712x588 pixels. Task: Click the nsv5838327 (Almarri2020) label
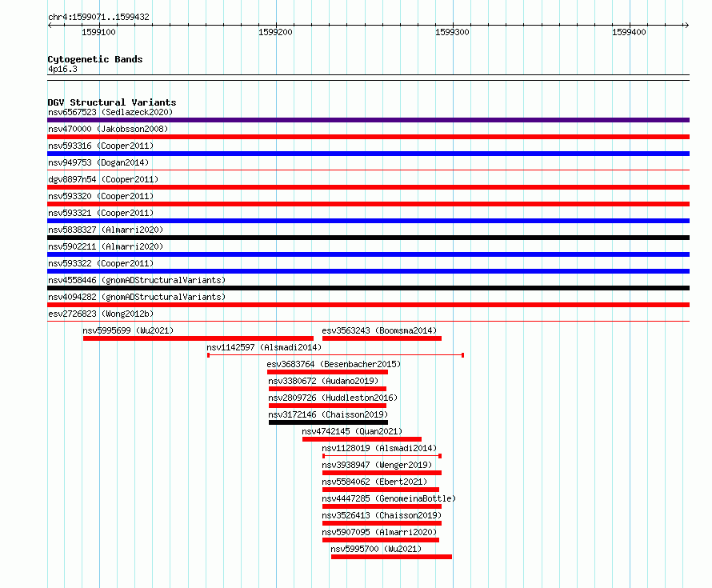tap(106, 230)
